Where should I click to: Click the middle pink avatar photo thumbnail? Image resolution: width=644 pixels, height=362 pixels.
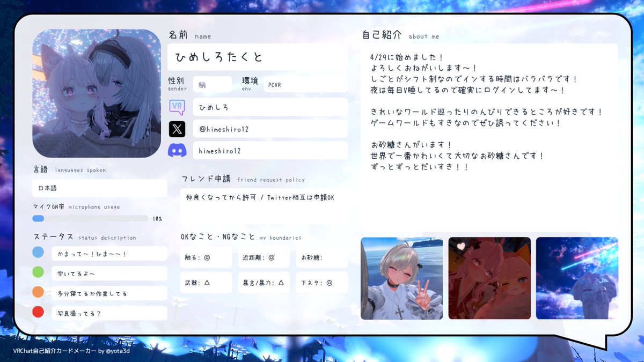point(489,278)
